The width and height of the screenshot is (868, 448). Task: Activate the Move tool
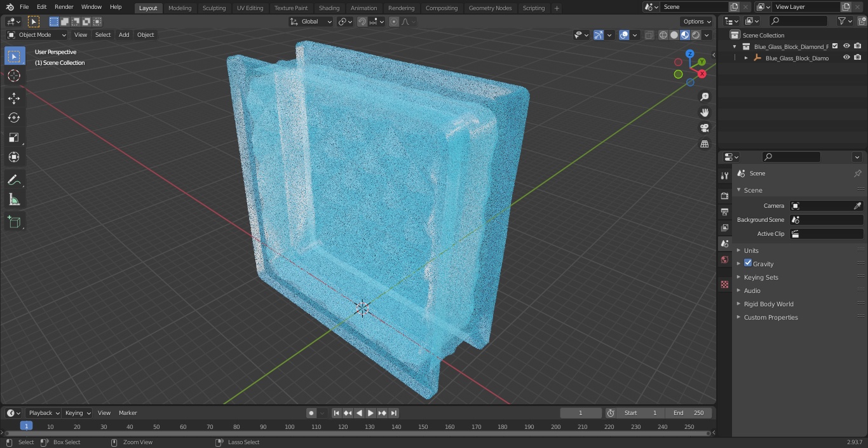(14, 98)
